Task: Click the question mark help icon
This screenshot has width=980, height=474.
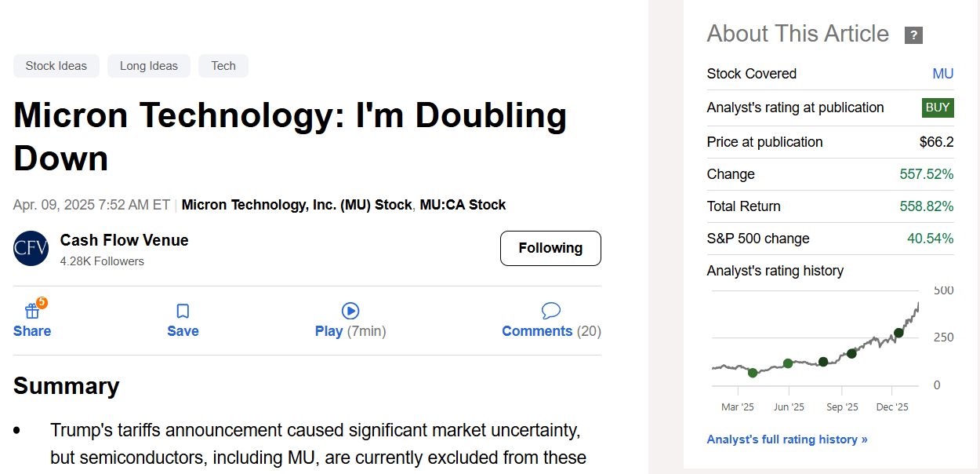Action: tap(913, 35)
